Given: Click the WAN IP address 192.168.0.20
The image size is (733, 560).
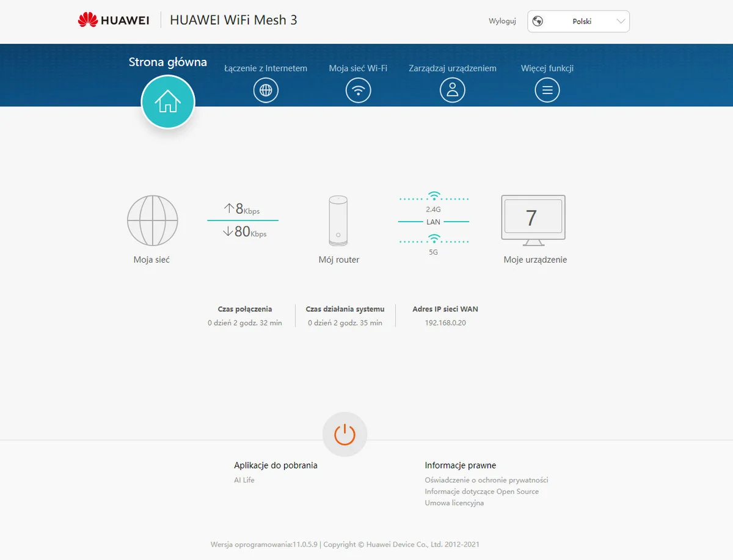Looking at the screenshot, I should point(445,322).
